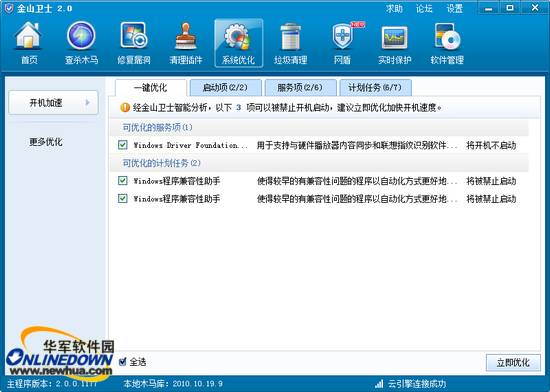Open the 设置 settings menu
Viewport: 550px width, 392px height.
455,8
